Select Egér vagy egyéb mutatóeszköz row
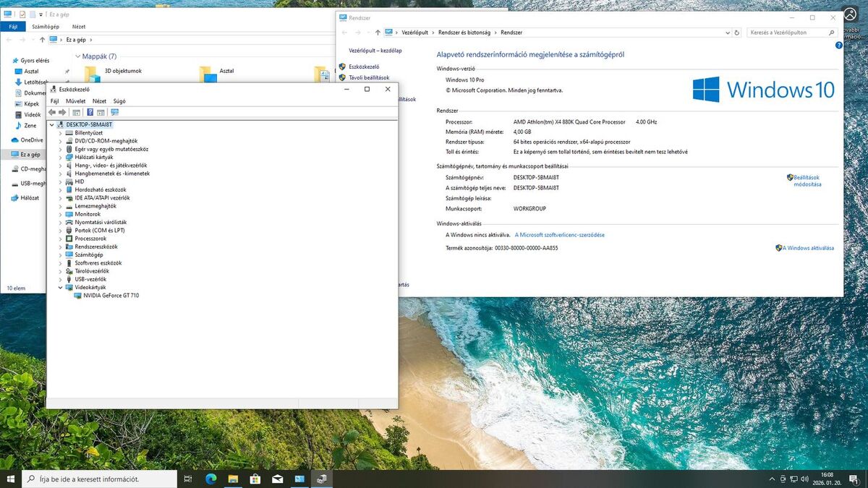868x488 pixels. click(x=106, y=149)
